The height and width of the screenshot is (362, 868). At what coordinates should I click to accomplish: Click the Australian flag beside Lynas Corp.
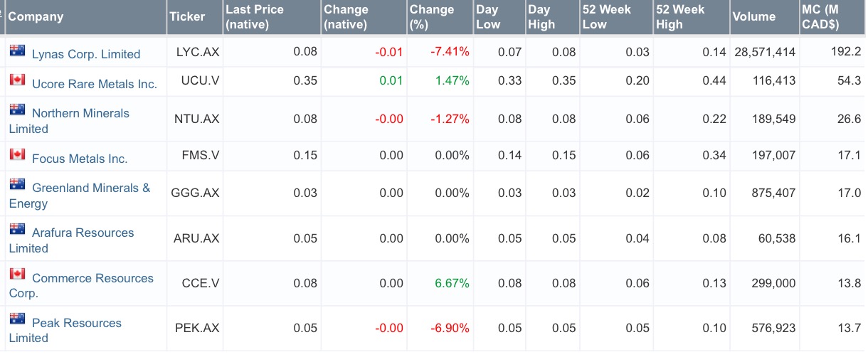click(17, 51)
